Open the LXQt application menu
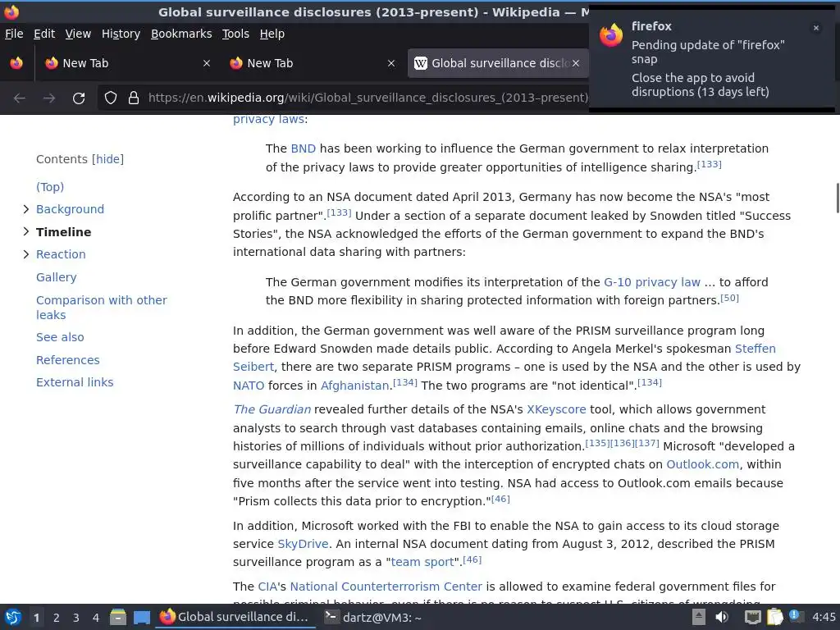Viewport: 840px width, 630px height. point(13,618)
